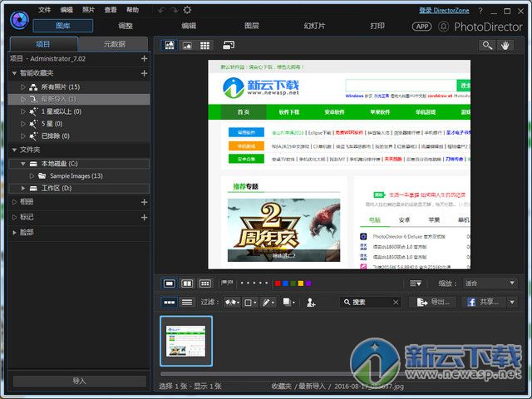The height and width of the screenshot is (399, 532).
Task: Click the add face tag person icon
Action: pos(311,303)
